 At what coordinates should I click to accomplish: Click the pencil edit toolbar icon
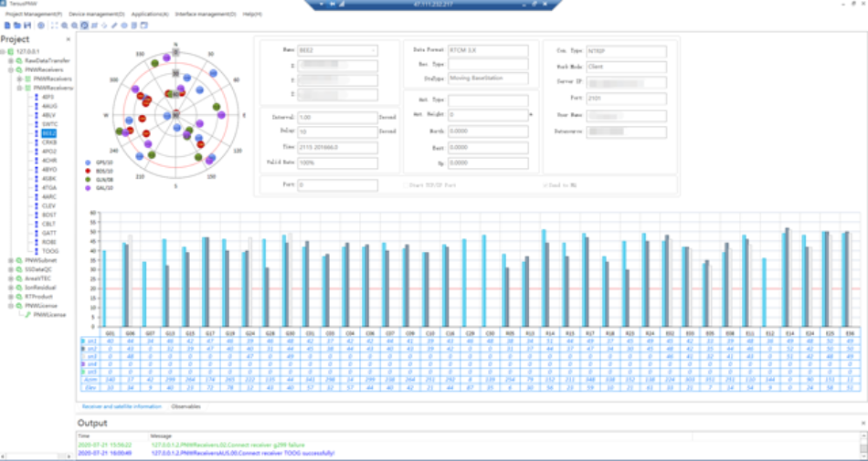[x=114, y=25]
